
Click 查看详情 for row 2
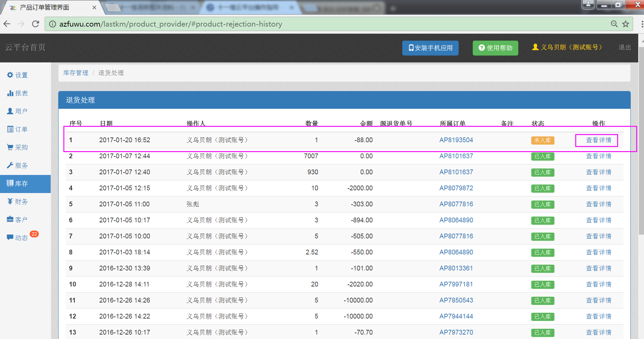click(x=598, y=156)
